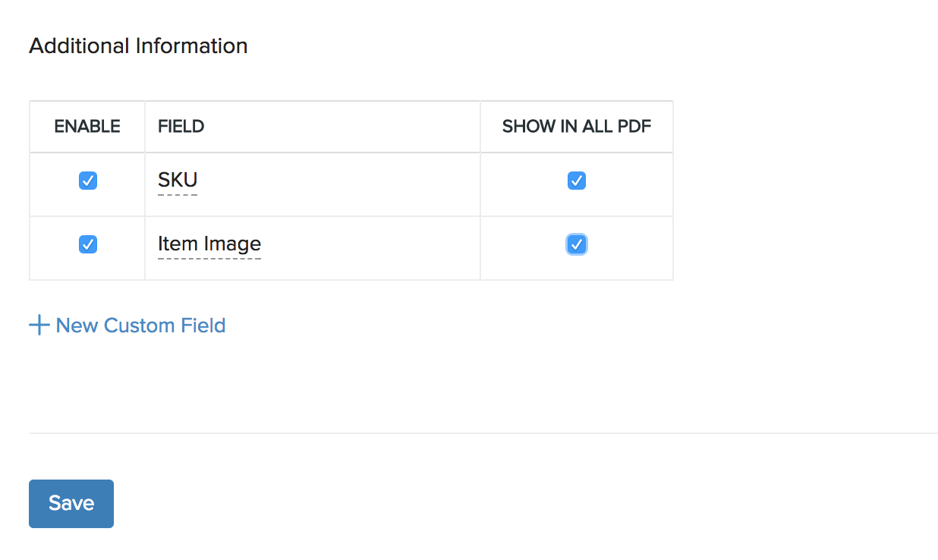
Task: Click the SKU field name
Action: point(178,180)
